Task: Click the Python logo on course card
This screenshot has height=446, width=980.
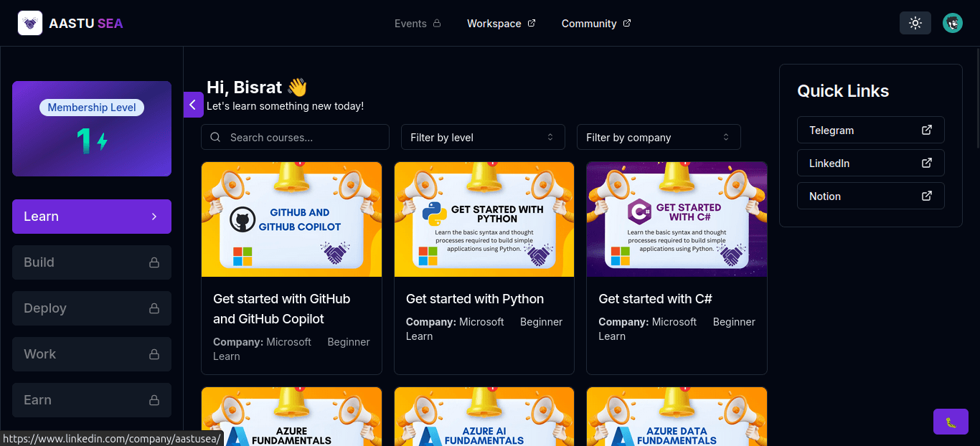Action: [x=435, y=214]
